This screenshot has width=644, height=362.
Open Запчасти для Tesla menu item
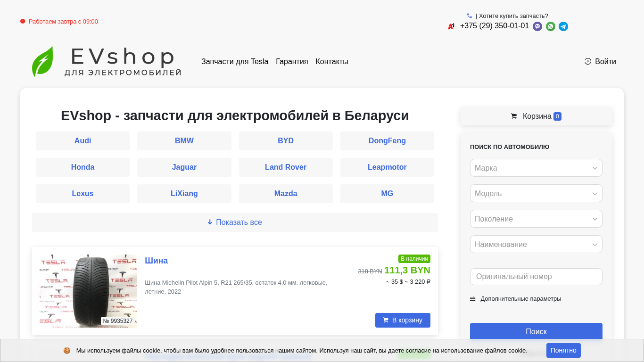coord(235,62)
